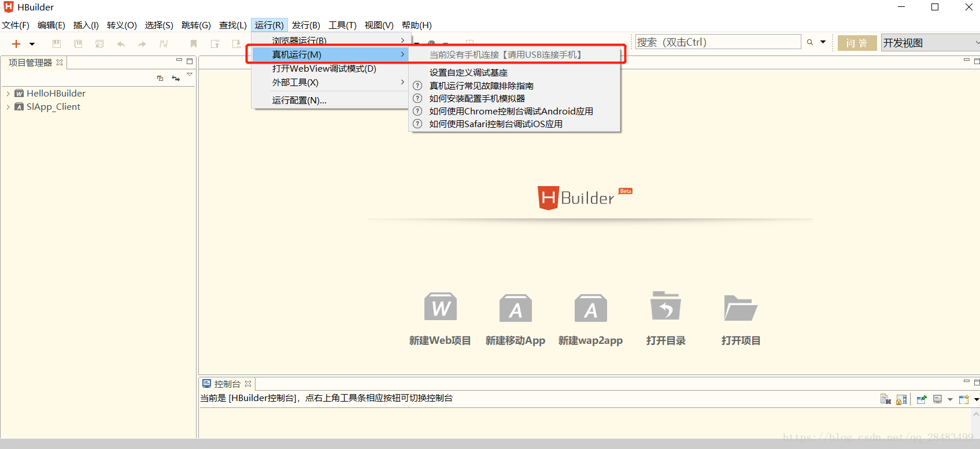The image size is (980, 449).
Task: Click the Save All toolbar icon
Action: click(78, 44)
